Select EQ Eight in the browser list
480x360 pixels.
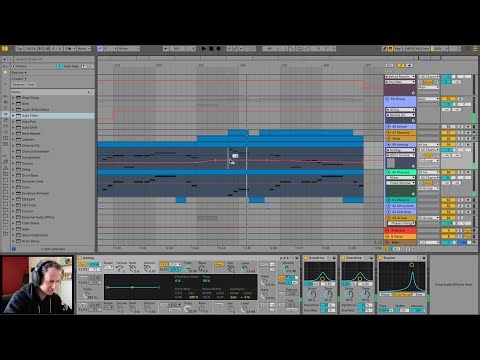[x=28, y=199]
